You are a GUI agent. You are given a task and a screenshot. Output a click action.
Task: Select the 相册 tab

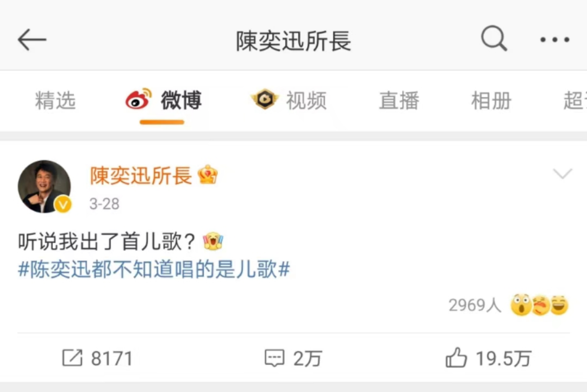coord(491,101)
